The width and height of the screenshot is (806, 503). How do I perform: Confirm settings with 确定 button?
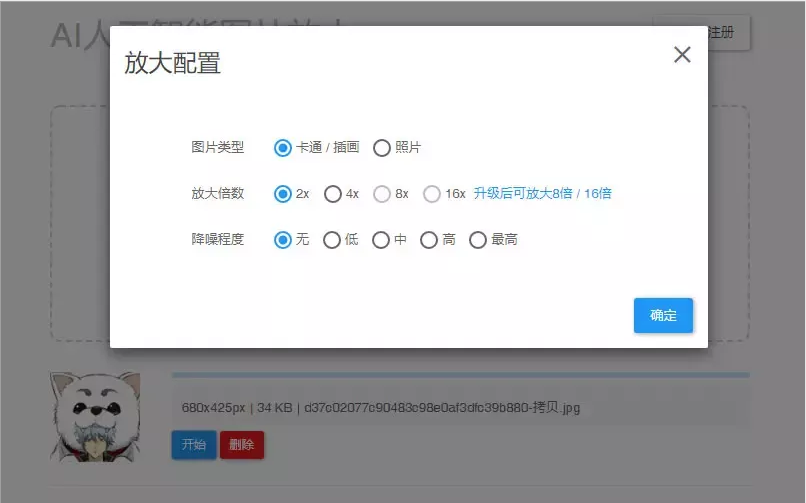pyautogui.click(x=663, y=315)
